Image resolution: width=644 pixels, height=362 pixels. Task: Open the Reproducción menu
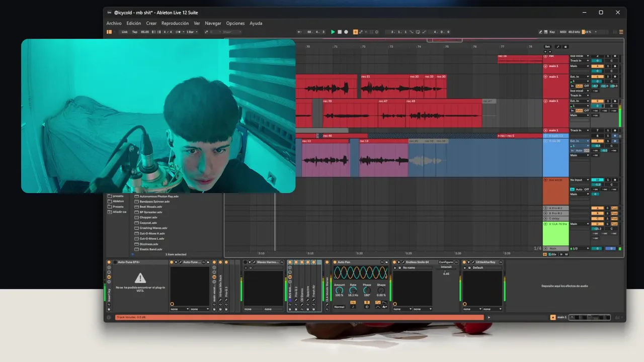pyautogui.click(x=175, y=23)
